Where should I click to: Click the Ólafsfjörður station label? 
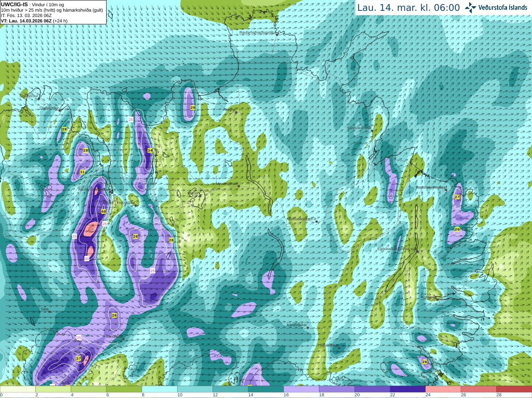tap(49, 108)
